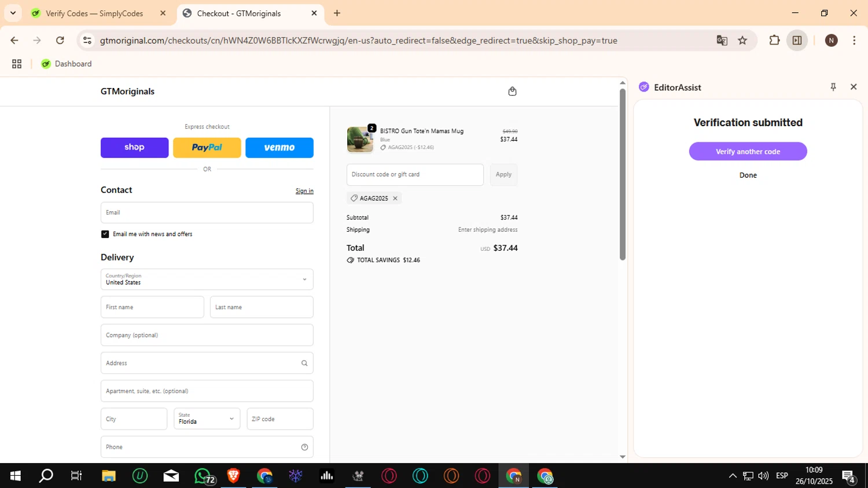Click the ESP language indicator

(x=782, y=476)
